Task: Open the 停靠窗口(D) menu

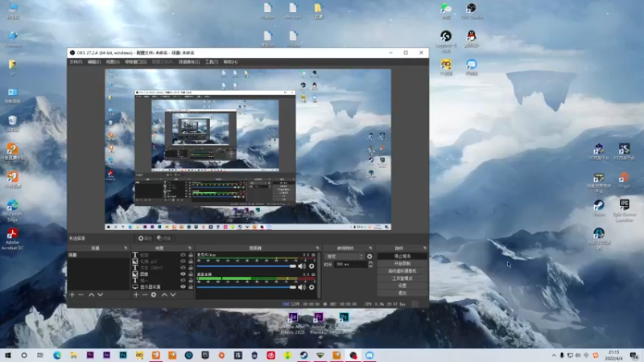Action: [x=135, y=62]
